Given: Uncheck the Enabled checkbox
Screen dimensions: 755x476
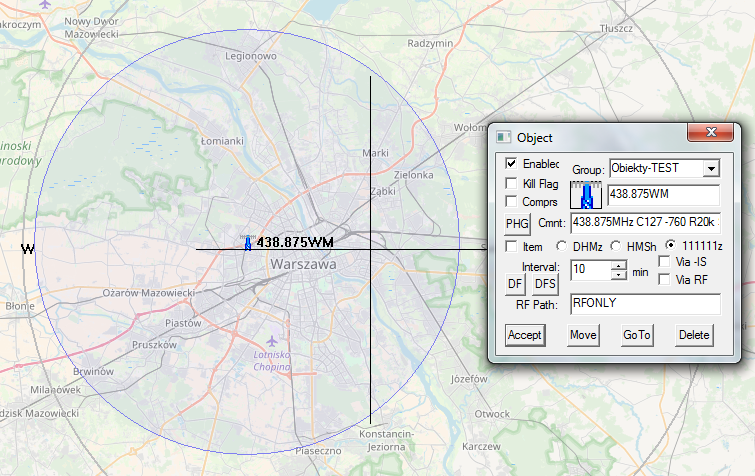Looking at the screenshot, I should (512, 164).
